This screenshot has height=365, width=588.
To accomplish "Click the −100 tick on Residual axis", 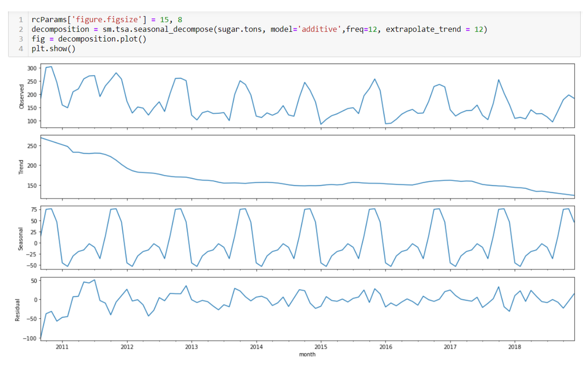I will click(30, 338).
